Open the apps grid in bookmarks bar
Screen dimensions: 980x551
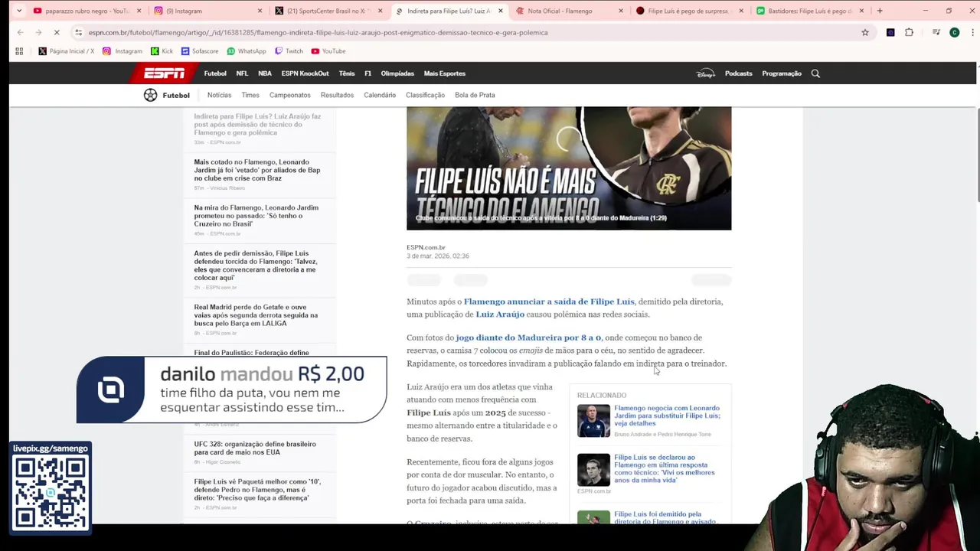pyautogui.click(x=19, y=51)
